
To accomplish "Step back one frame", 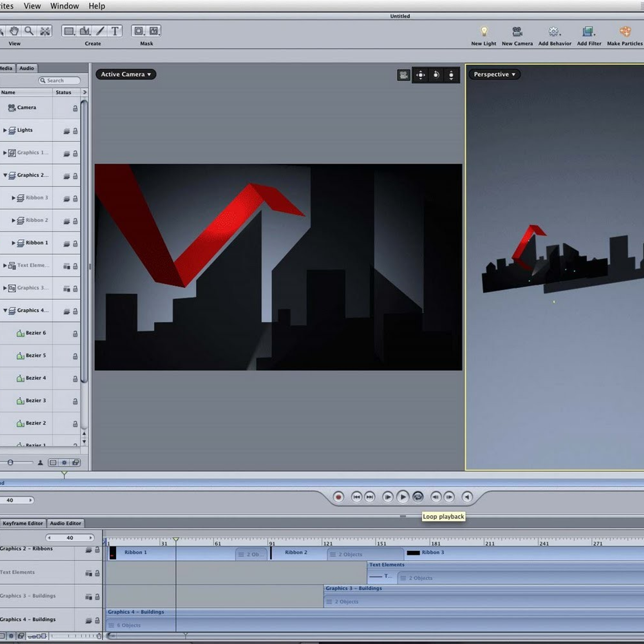I will (436, 497).
